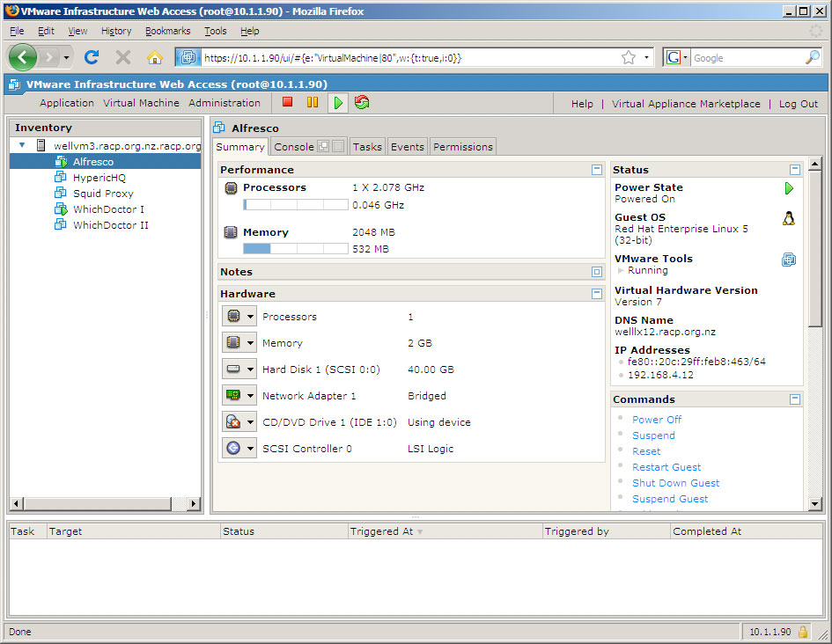832x644 pixels.
Task: Open the Virtual Machine menu
Action: coord(141,103)
